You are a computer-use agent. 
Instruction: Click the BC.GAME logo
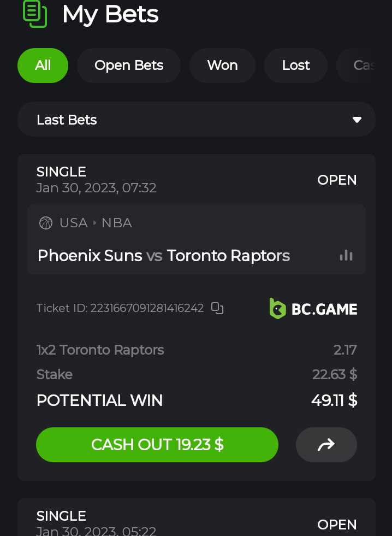[313, 309]
